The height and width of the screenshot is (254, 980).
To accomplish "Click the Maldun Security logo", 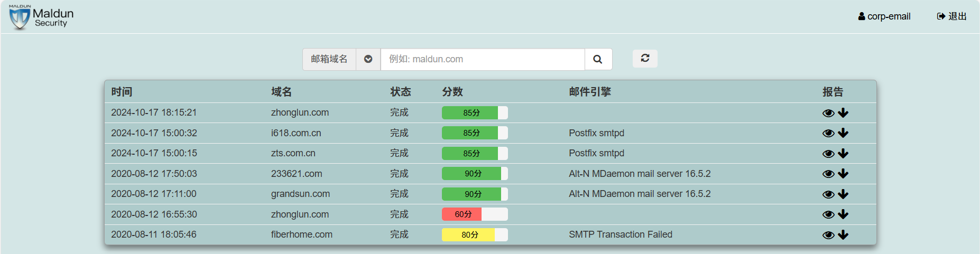I will click(41, 17).
